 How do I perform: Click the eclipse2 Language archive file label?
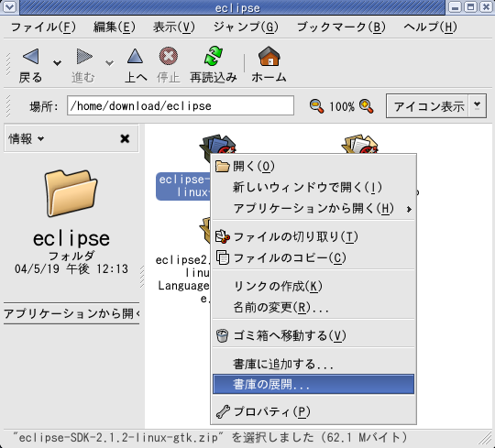pyautogui.click(x=182, y=279)
